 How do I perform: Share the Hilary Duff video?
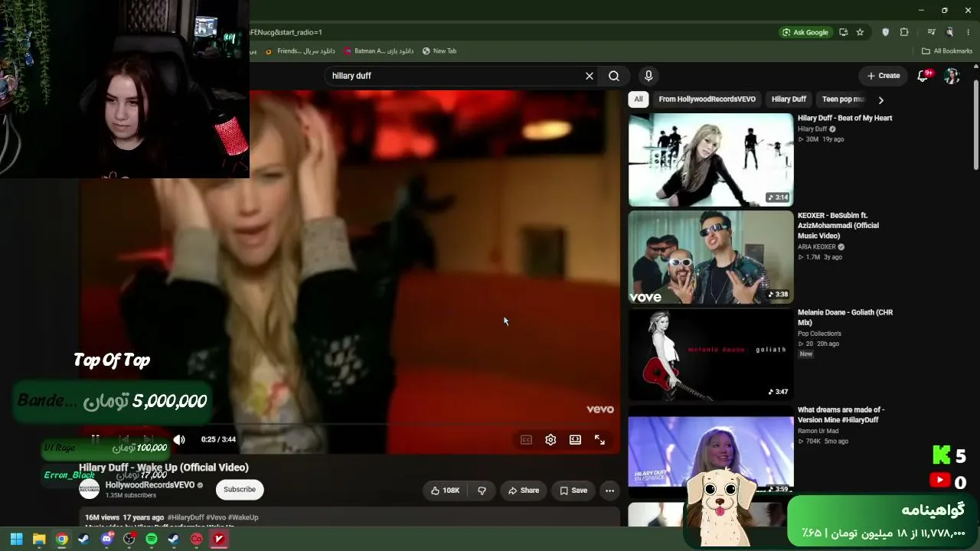[x=524, y=491]
